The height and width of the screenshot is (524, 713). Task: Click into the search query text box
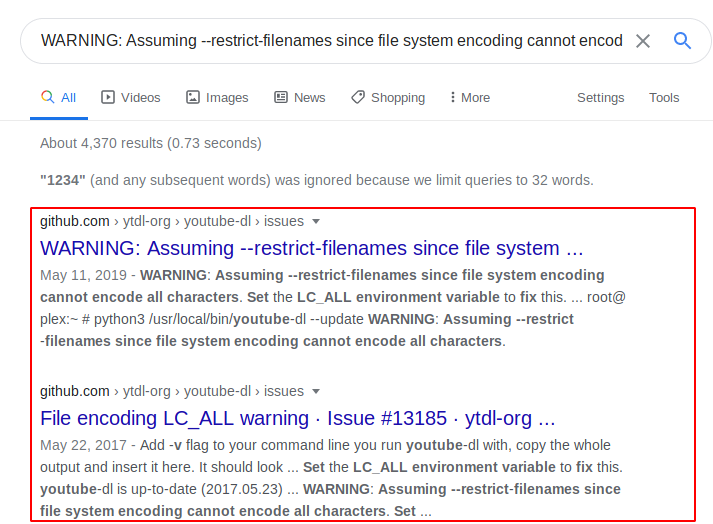(x=331, y=40)
